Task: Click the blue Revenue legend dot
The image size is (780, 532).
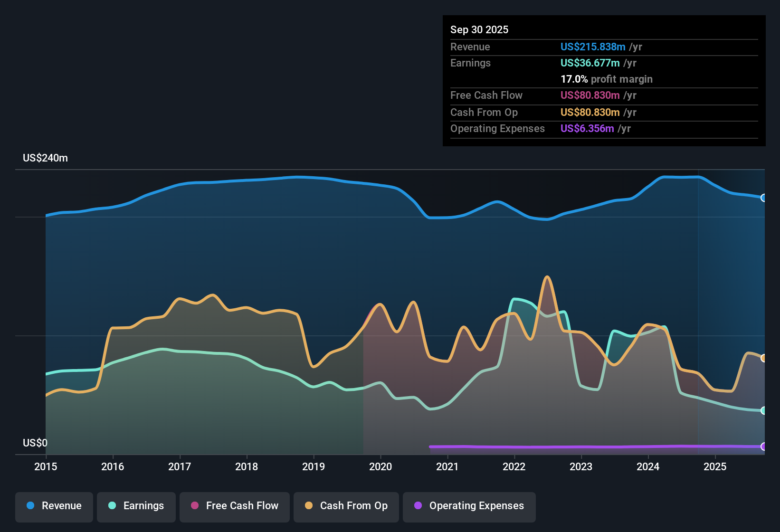Action: [x=29, y=506]
